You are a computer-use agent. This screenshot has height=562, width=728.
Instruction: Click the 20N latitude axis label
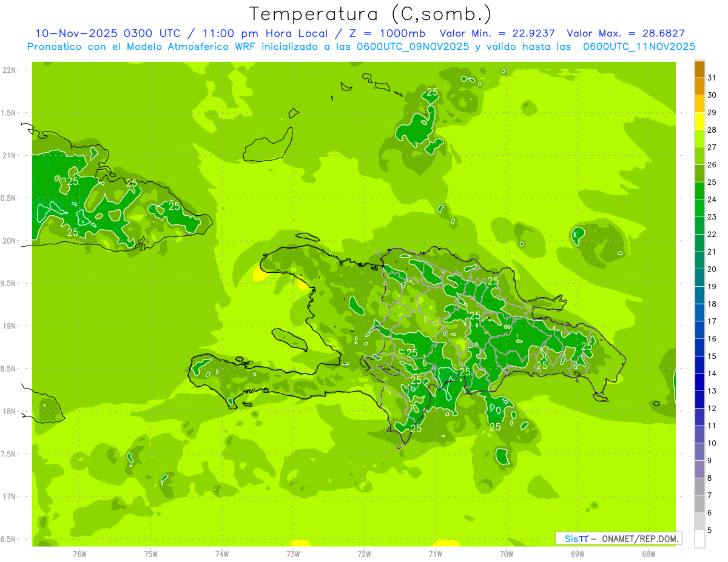click(10, 241)
